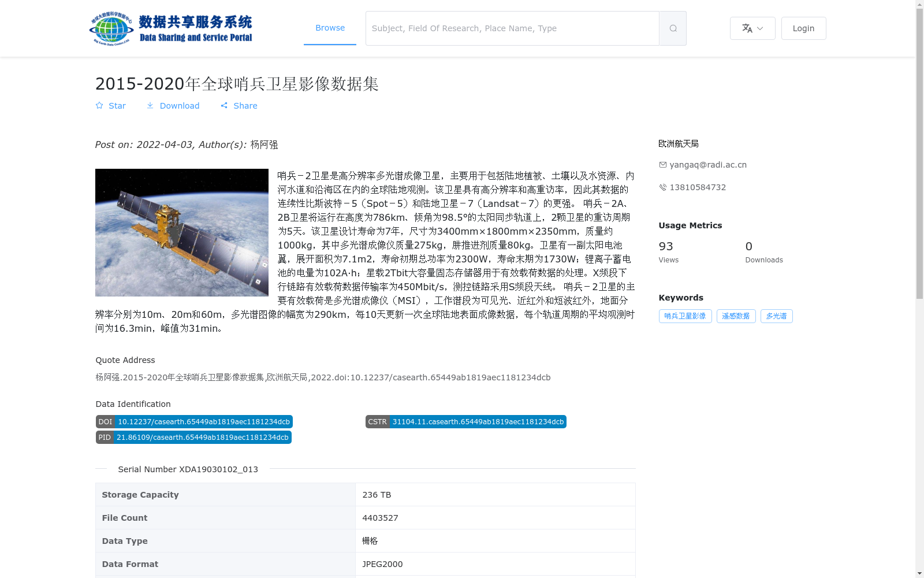Click the PID identifier badge
Screen dimensions: 924x578
pyautogui.click(x=193, y=438)
